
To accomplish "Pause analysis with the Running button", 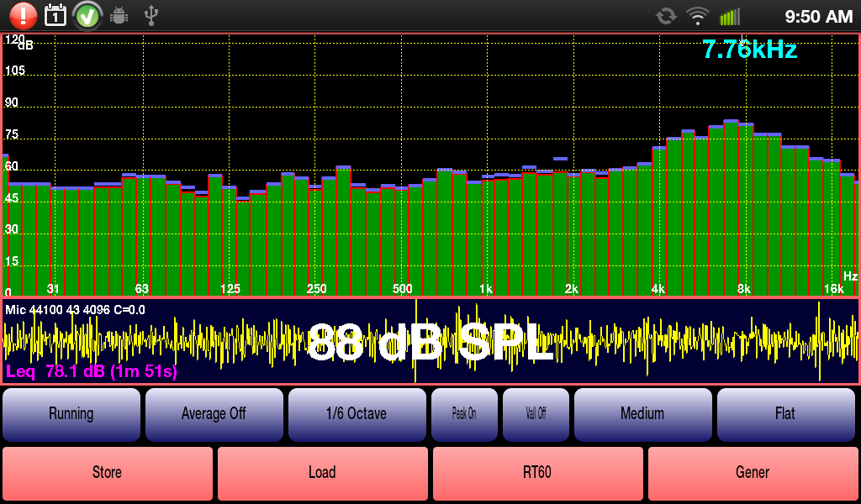I will click(71, 413).
